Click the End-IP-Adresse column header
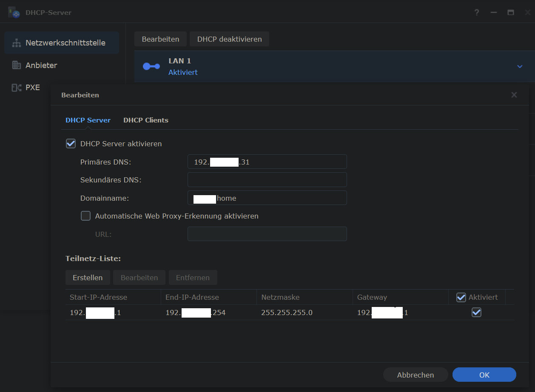 [x=209, y=297]
